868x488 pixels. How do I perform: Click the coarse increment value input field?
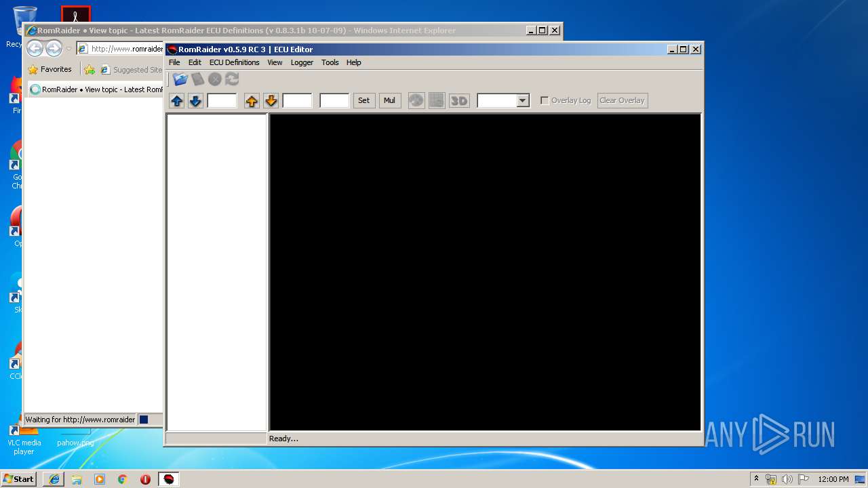click(297, 101)
